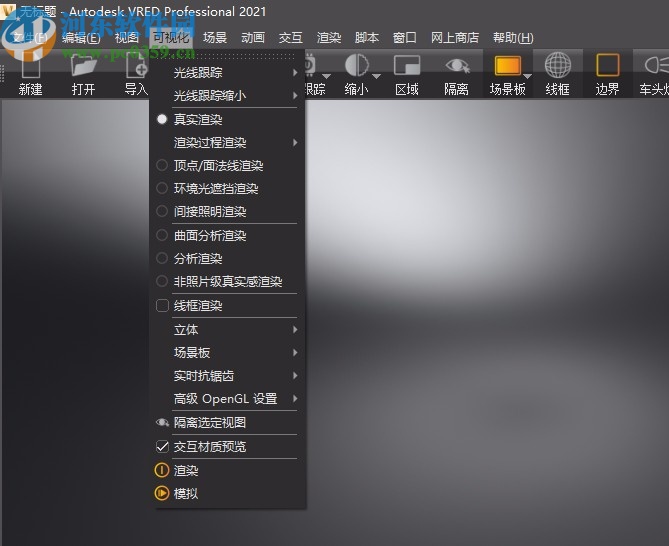Click the 打开 (Open) folder icon
This screenshot has width=669, height=546.
[84, 66]
